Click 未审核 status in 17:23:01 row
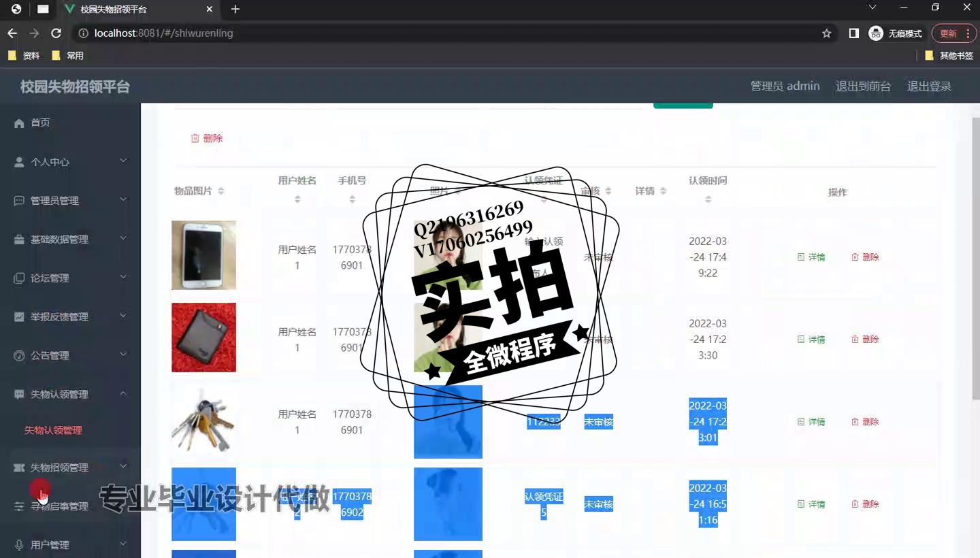980x558 pixels. click(x=599, y=423)
